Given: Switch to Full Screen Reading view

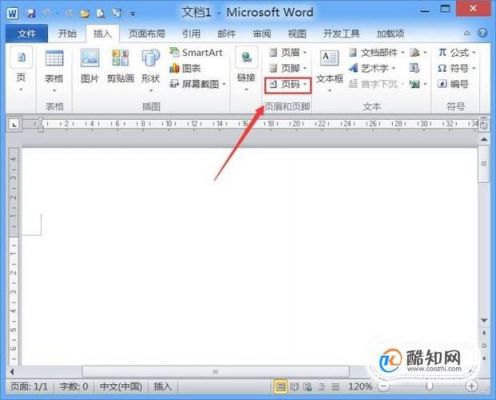Looking at the screenshot, I should [294, 387].
